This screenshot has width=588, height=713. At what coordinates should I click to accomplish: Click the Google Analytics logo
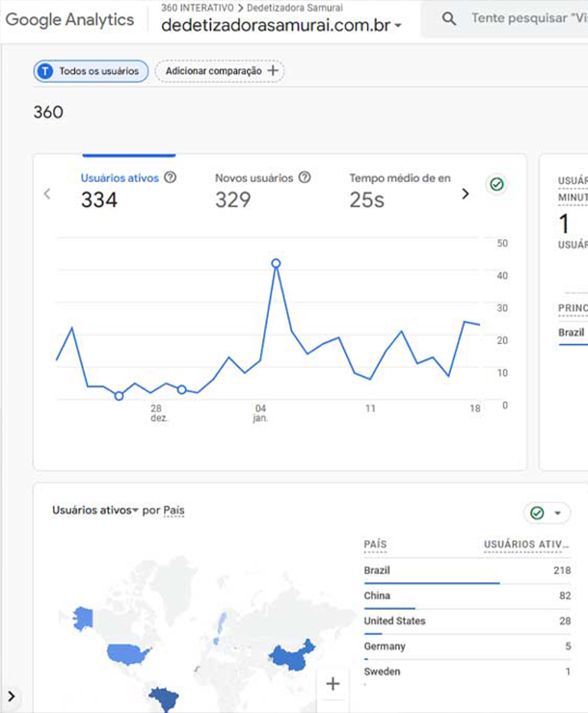(69, 19)
